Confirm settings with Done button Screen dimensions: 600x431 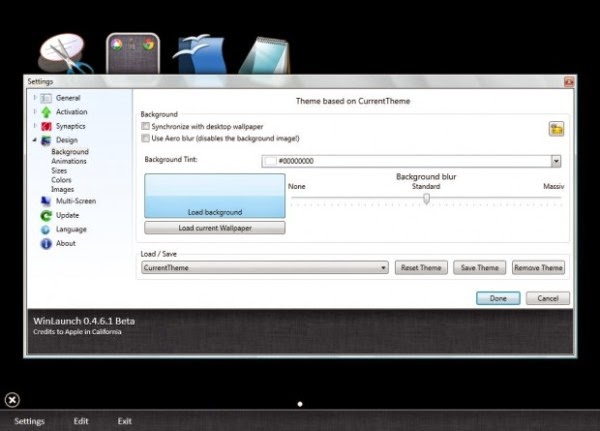tap(498, 298)
